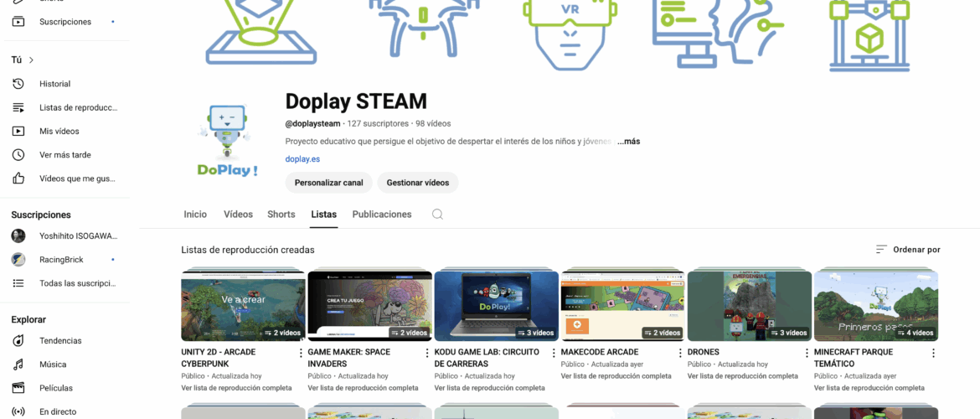This screenshot has height=419, width=980.
Task: Open Ver más tarde clock icon
Action: point(18,154)
